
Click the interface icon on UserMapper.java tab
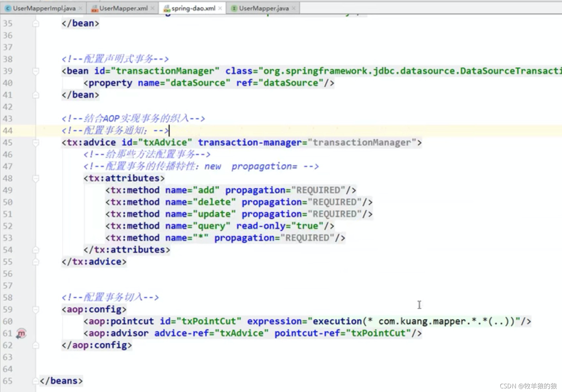coord(234,9)
